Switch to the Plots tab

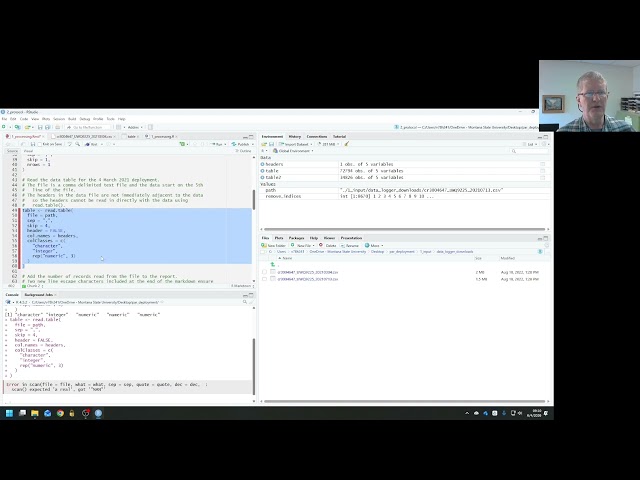(x=279, y=238)
